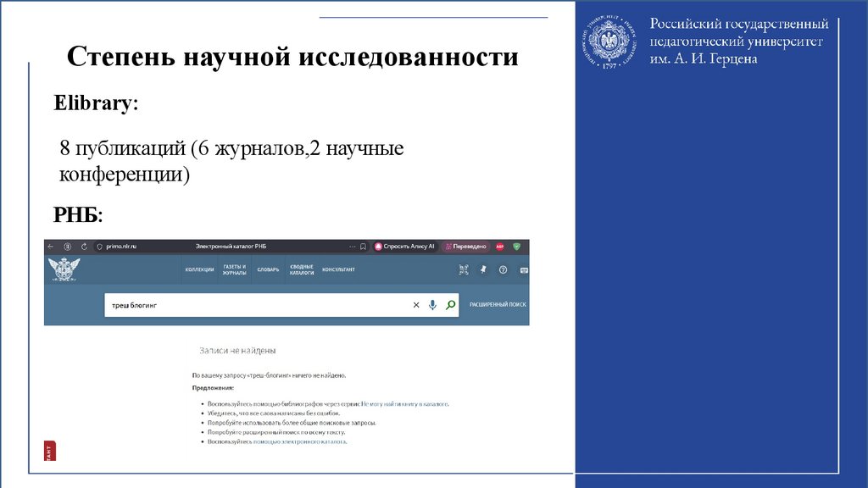Open the 'Сводные каталоги' menu item
Viewport: 868px width, 488px height.
(302, 269)
